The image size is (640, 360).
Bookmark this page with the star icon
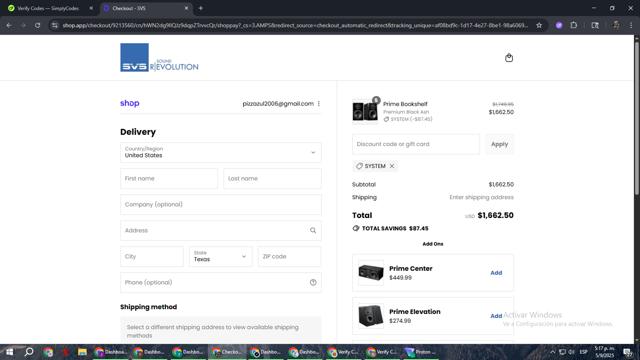[539, 25]
